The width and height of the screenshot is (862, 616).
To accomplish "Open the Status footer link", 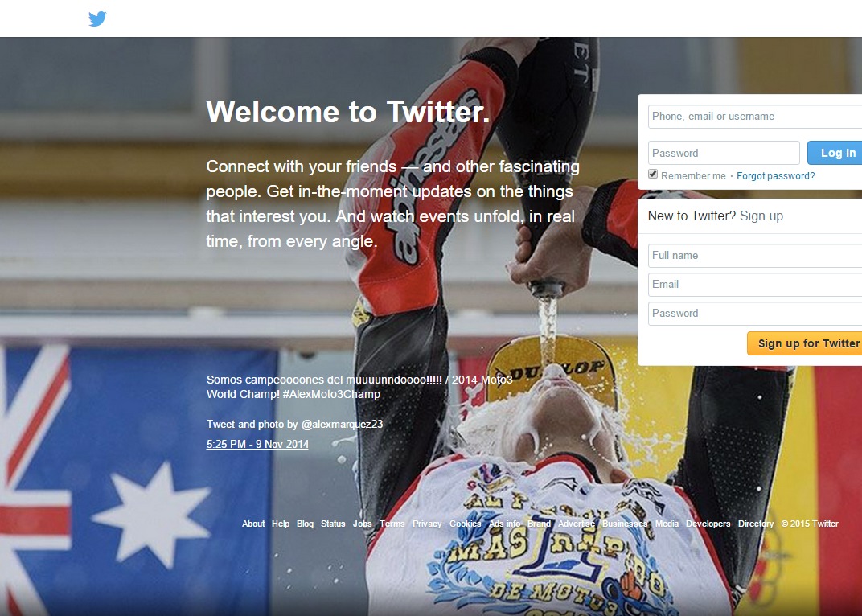I will (333, 524).
